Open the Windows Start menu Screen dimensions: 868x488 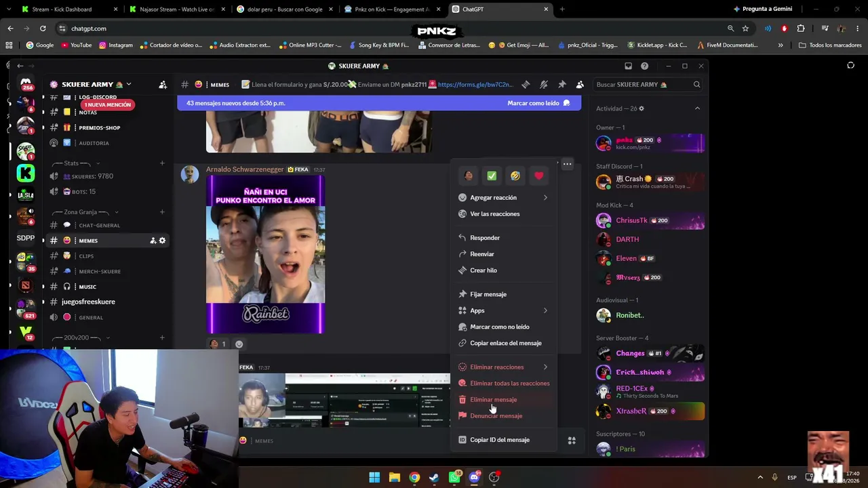tap(374, 477)
